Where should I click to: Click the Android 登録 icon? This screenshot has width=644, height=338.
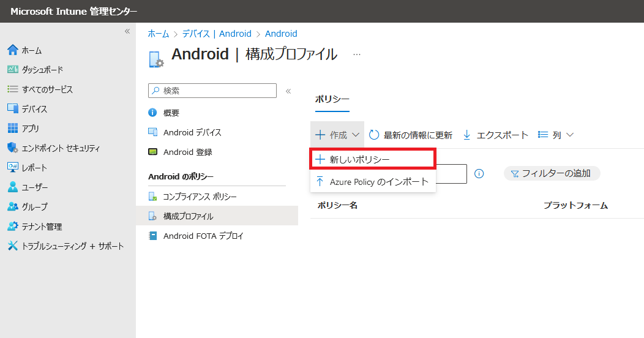click(152, 152)
